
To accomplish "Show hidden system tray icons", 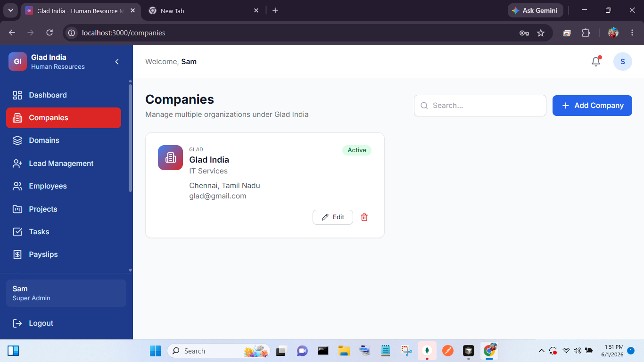I will click(541, 351).
